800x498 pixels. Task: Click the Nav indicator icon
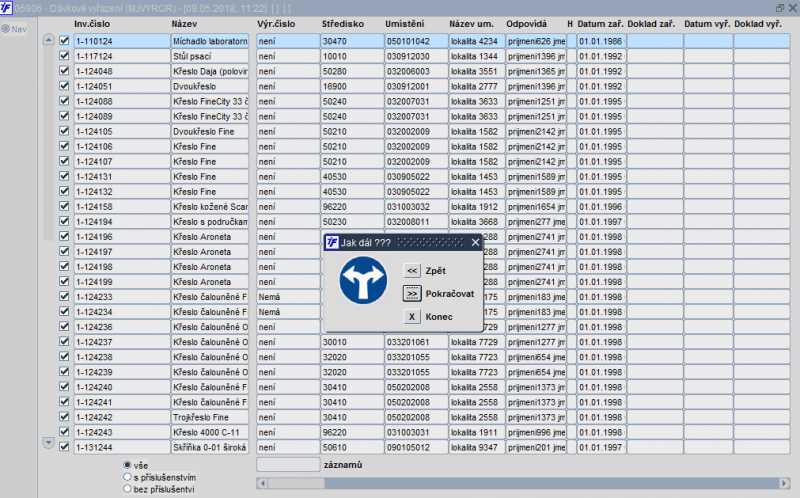point(6,29)
